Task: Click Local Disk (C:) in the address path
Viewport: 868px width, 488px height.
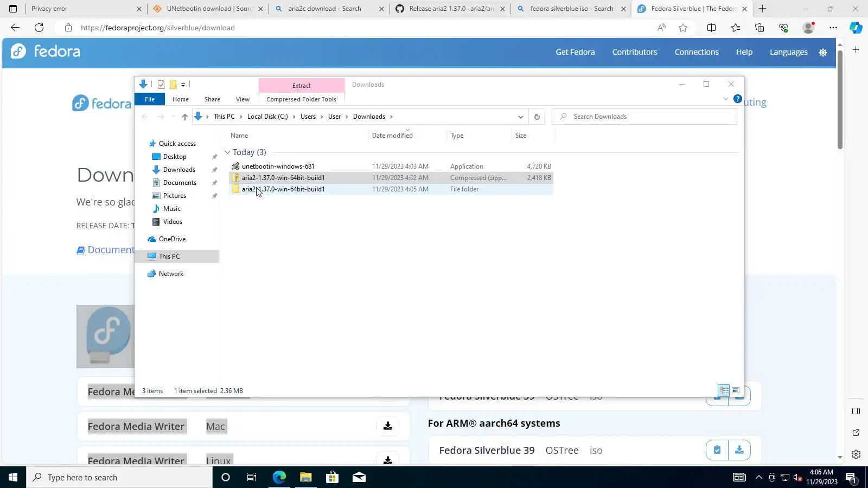Action: click(x=267, y=117)
